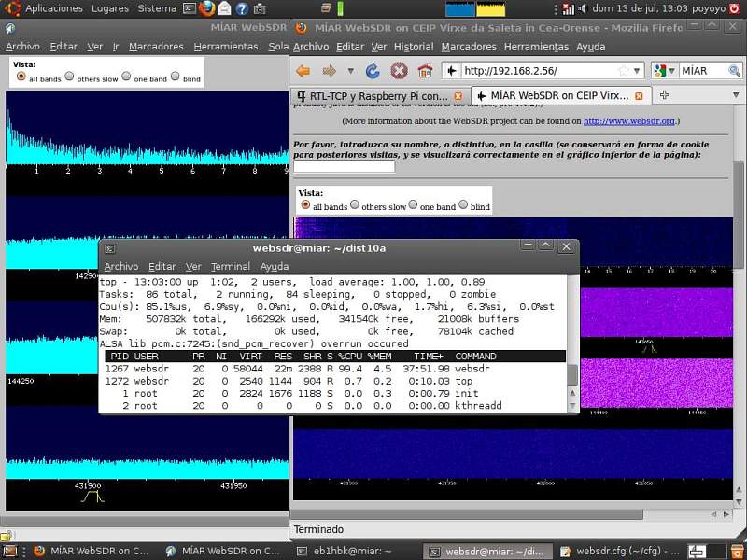Click the Firefox back arrow button
The width and height of the screenshot is (747, 560).
pyautogui.click(x=303, y=71)
